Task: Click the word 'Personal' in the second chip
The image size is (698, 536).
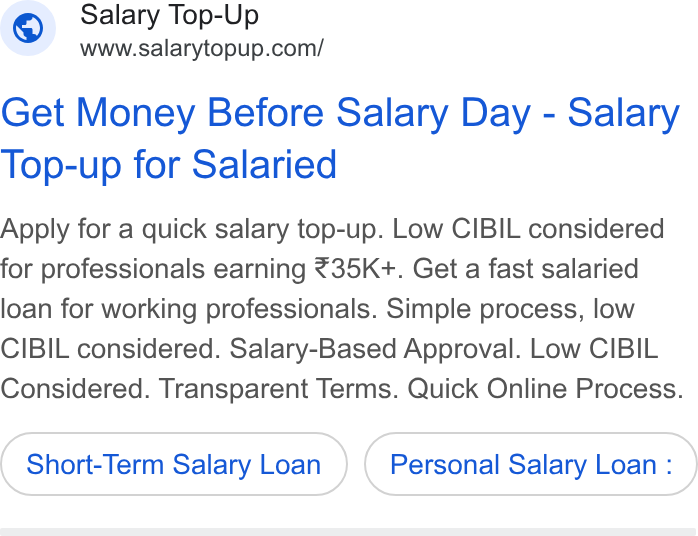Action: tap(444, 464)
